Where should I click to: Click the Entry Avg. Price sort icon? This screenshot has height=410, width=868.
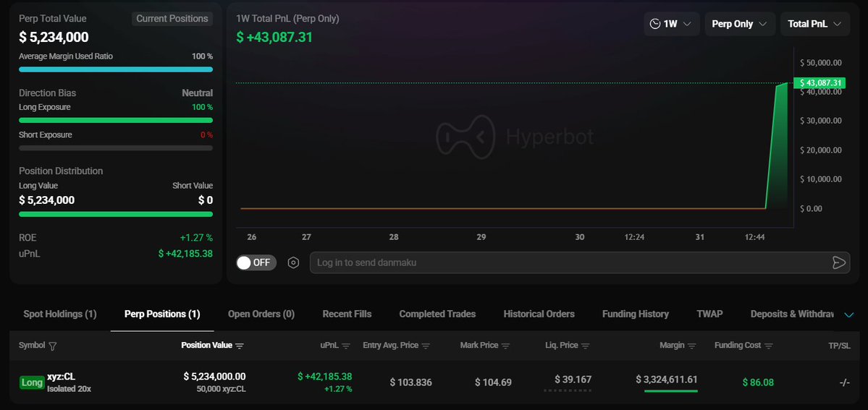pos(426,346)
